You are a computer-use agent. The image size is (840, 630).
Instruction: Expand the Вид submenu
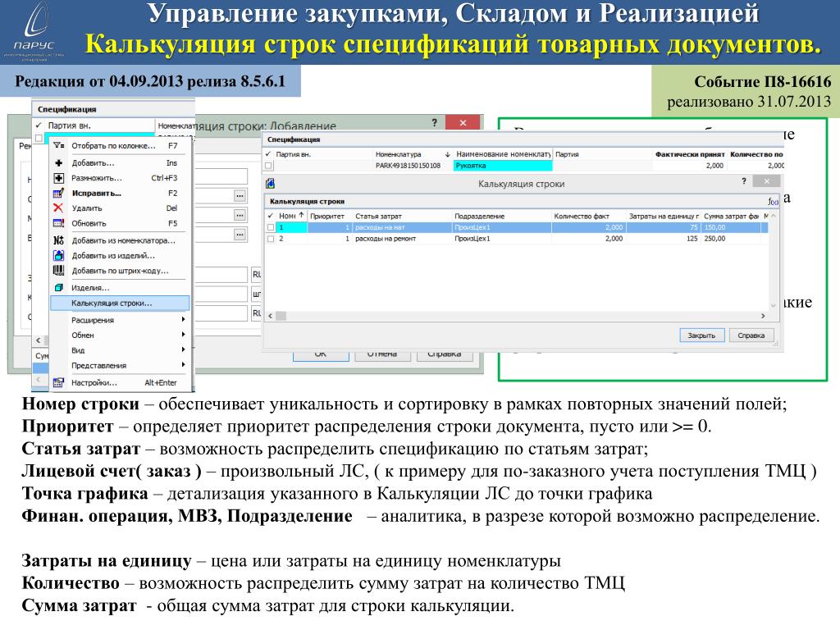[183, 349]
